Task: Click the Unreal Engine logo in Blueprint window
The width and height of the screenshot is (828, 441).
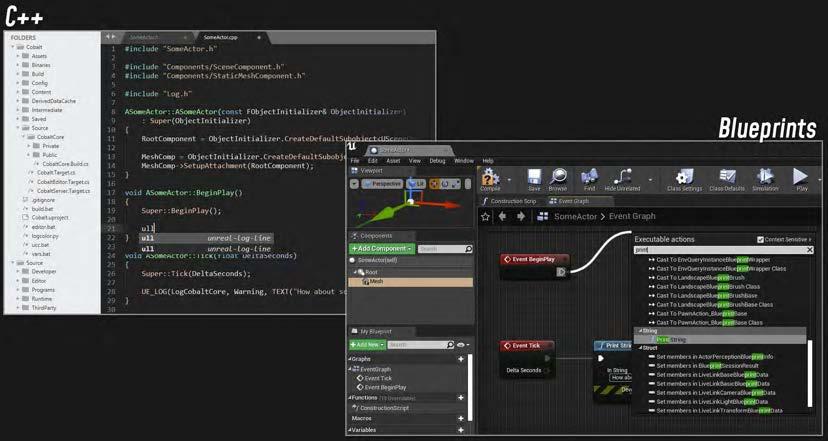Action: (353, 148)
